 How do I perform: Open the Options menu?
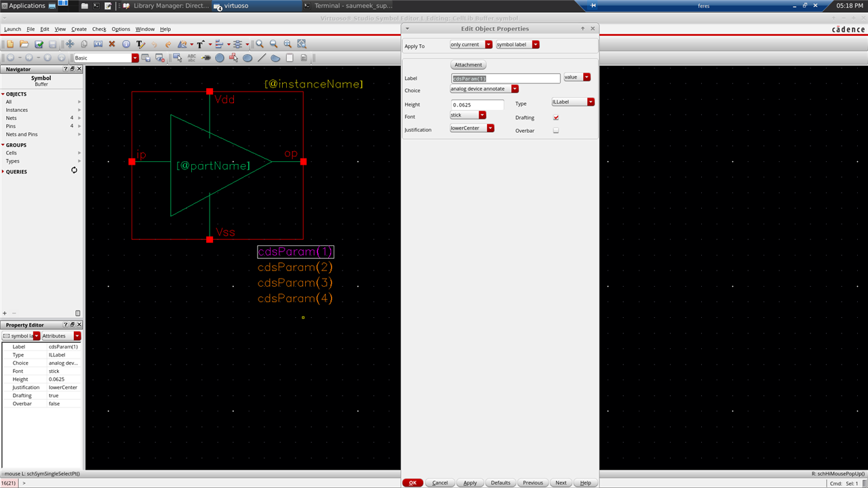[121, 29]
